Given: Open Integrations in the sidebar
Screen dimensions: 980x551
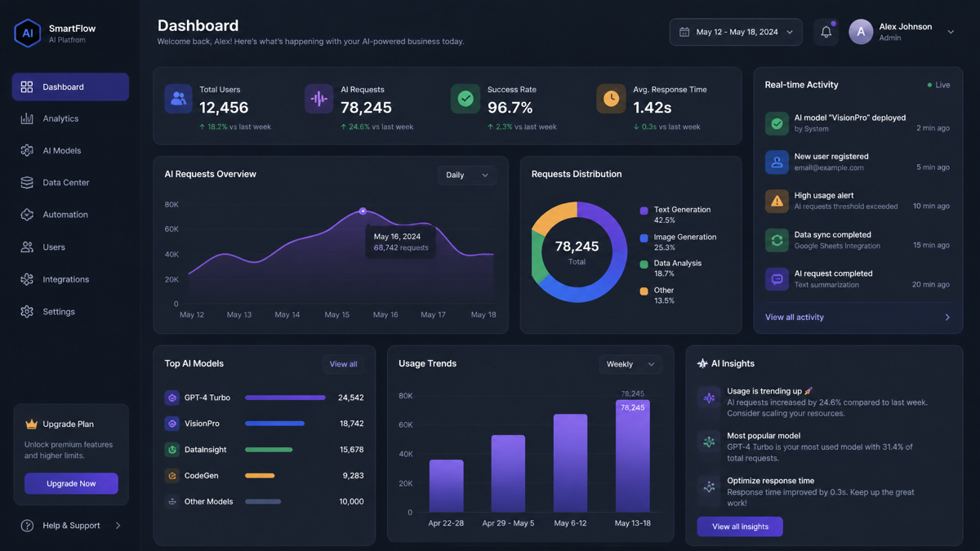Looking at the screenshot, I should 70,279.
